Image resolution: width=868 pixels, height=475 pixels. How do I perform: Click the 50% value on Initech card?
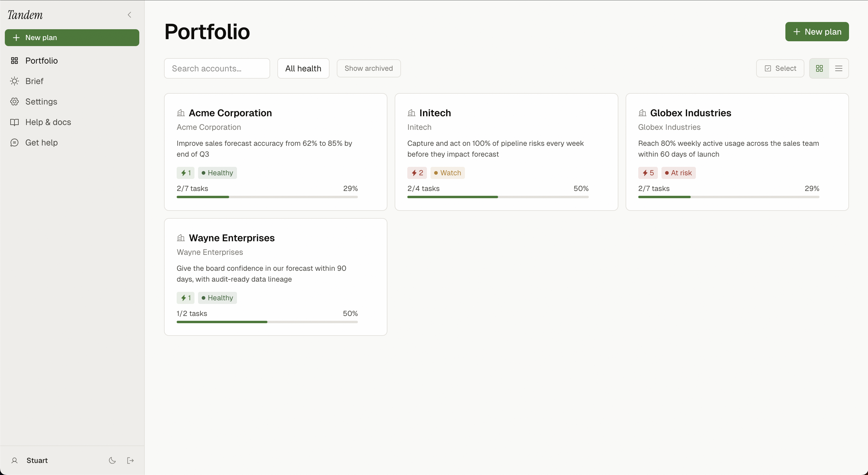coord(581,189)
